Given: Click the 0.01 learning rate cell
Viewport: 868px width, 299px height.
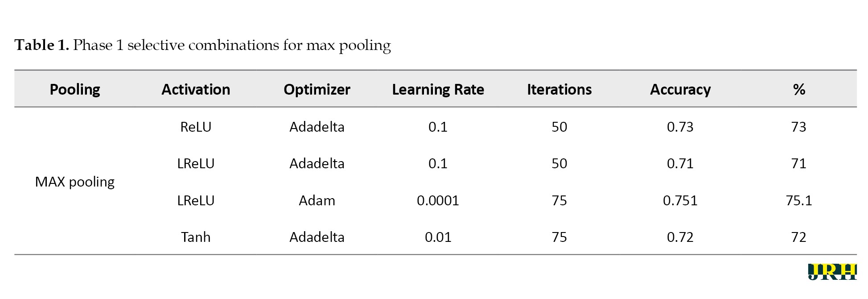Looking at the screenshot, I should point(438,237).
